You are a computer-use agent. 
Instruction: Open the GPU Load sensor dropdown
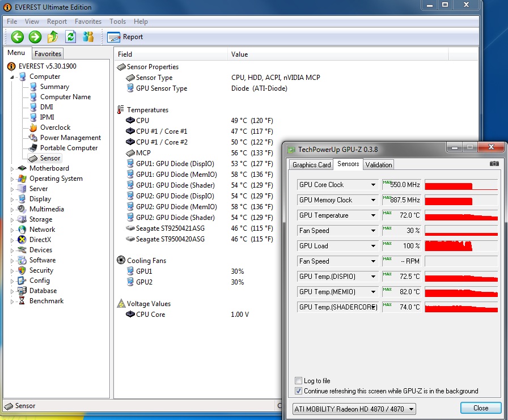pyautogui.click(x=373, y=246)
